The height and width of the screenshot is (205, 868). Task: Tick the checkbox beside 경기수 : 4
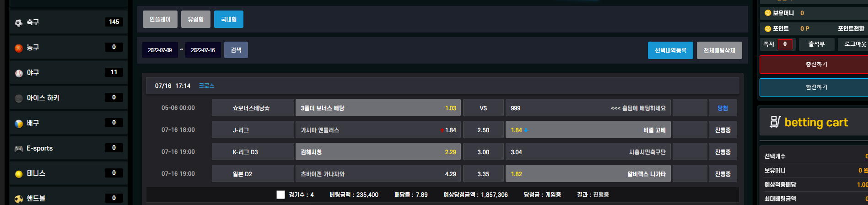[280, 194]
